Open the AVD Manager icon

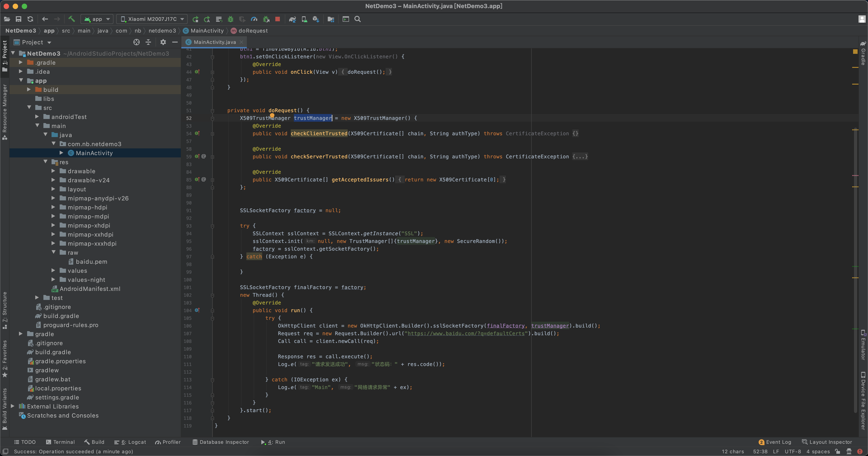(x=304, y=19)
